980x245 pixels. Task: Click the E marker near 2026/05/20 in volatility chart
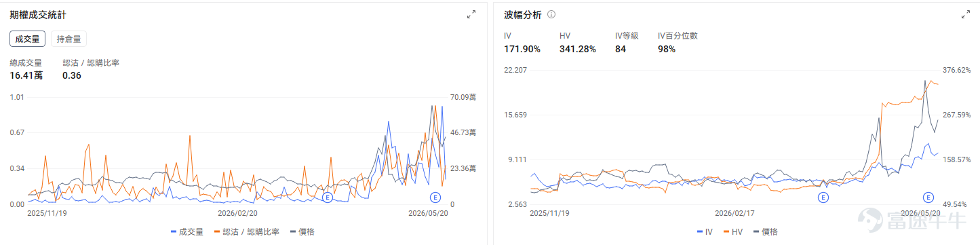point(928,197)
